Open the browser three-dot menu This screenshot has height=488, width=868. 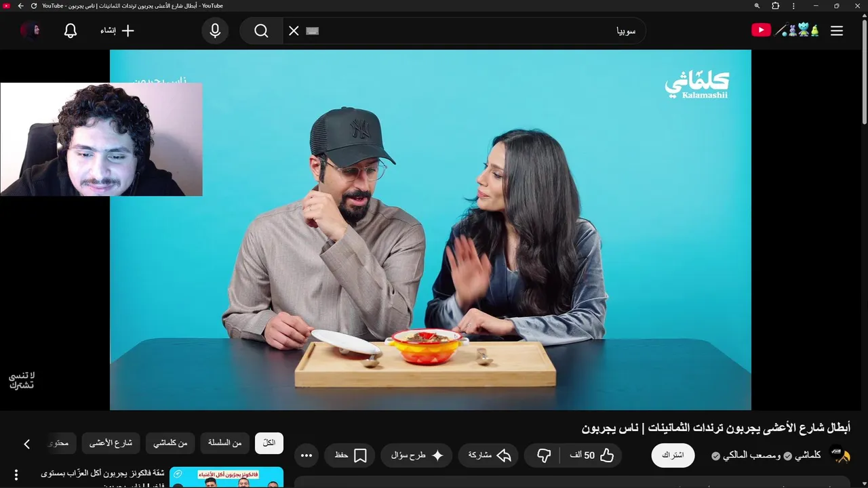pyautogui.click(x=793, y=6)
